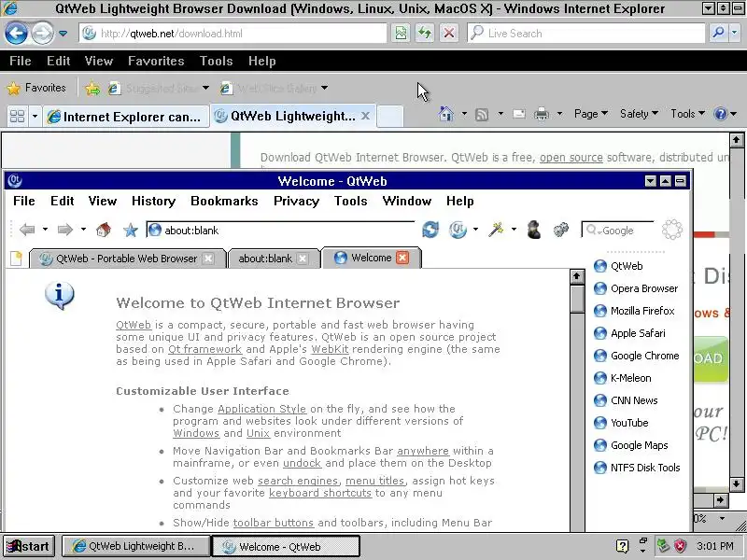Click QtWeb bookmark star icon
Screen dimensions: 747x560
tap(130, 231)
